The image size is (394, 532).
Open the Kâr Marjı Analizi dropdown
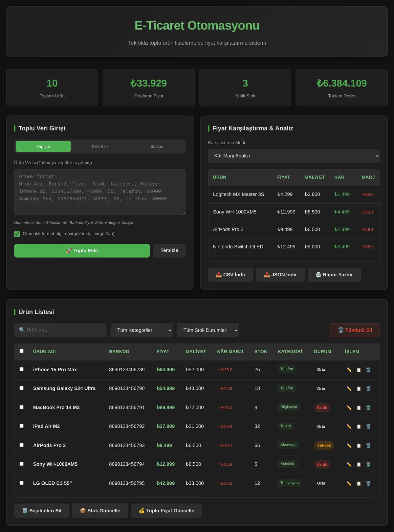(x=294, y=156)
